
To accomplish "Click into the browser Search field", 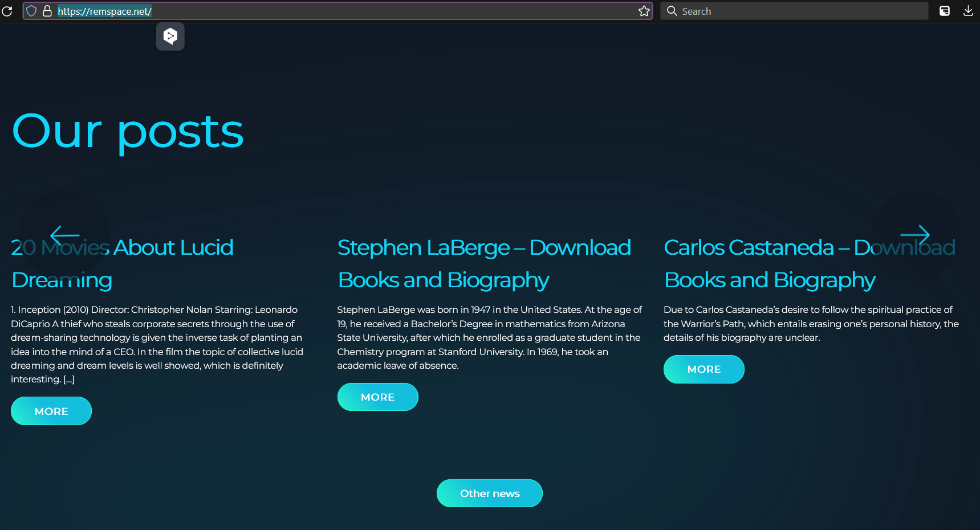I will point(798,11).
